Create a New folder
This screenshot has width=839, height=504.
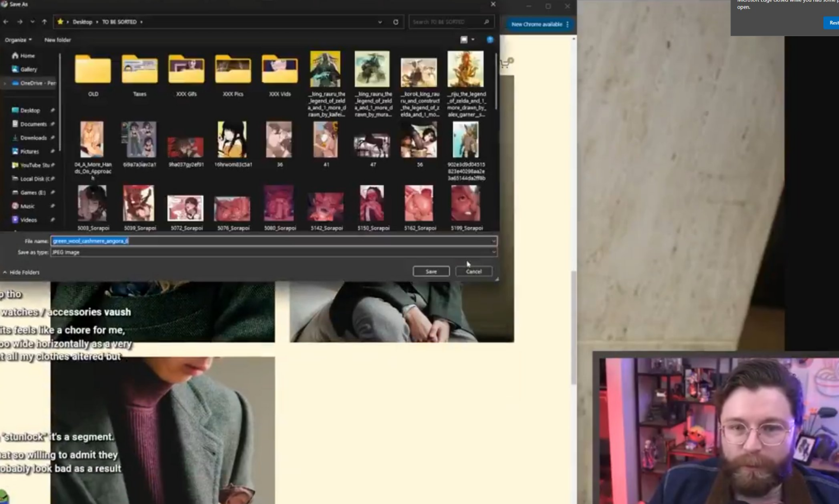tap(57, 40)
